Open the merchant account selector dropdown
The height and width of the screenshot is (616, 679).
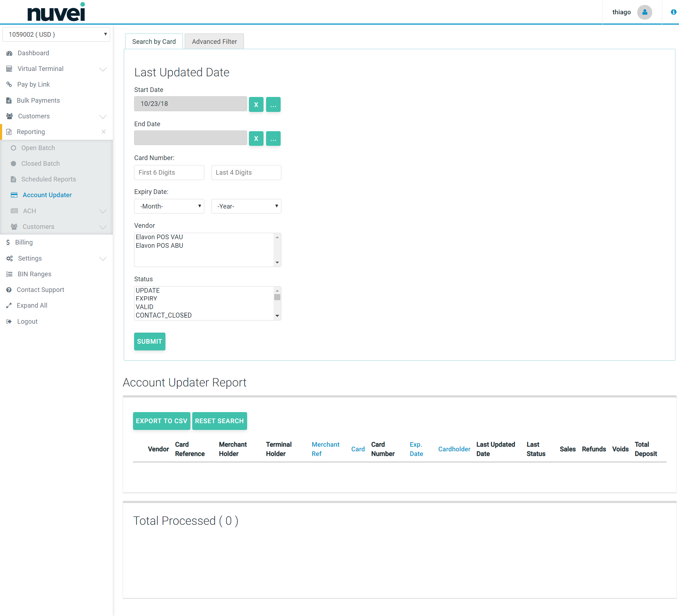pyautogui.click(x=56, y=35)
